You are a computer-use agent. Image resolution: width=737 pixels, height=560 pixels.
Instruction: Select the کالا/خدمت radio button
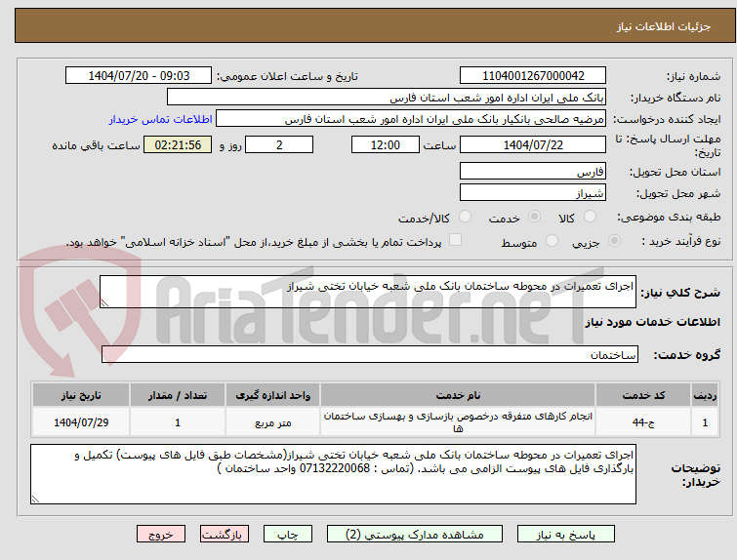pyautogui.click(x=465, y=217)
